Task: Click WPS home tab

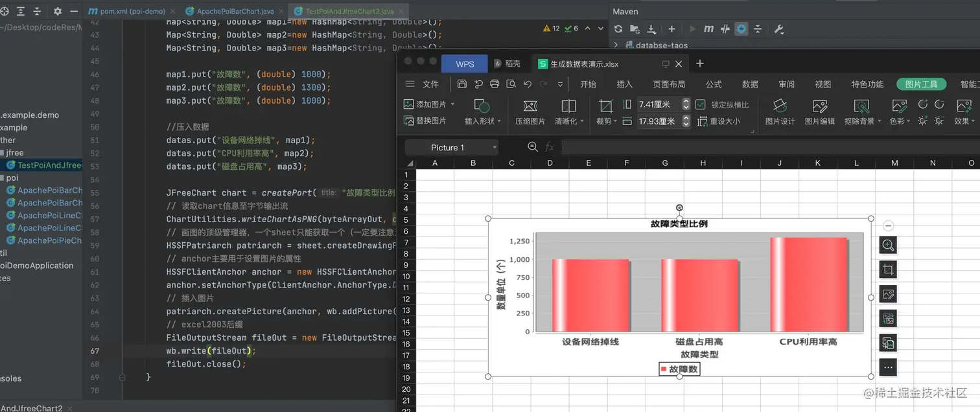Action: [x=465, y=64]
